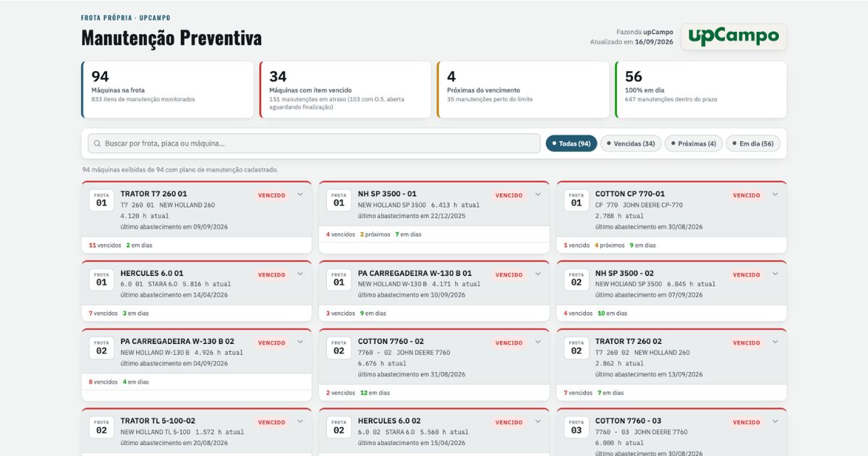Click the 'Atualizado em 16/09/2026' text
The image size is (868, 456).
[x=631, y=42]
